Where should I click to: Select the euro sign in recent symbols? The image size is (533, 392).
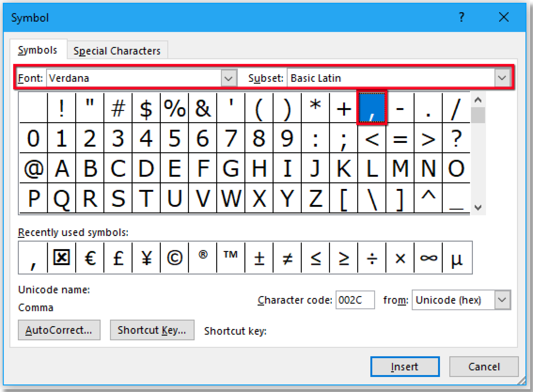[90, 258]
